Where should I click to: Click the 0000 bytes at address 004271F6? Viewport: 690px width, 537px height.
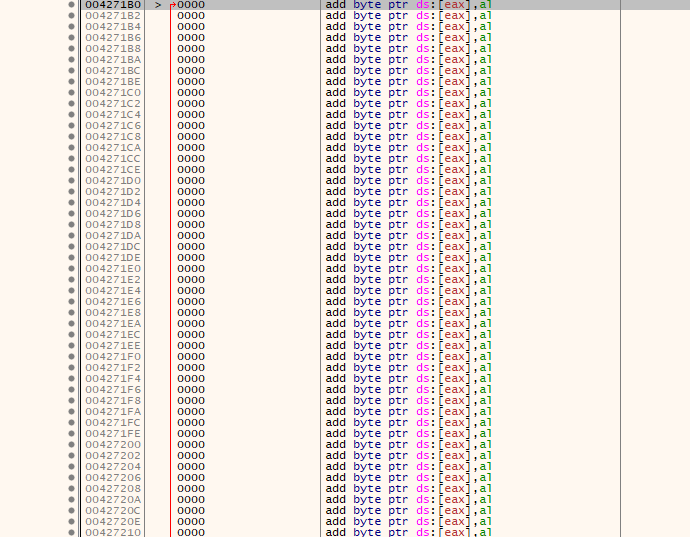191,390
